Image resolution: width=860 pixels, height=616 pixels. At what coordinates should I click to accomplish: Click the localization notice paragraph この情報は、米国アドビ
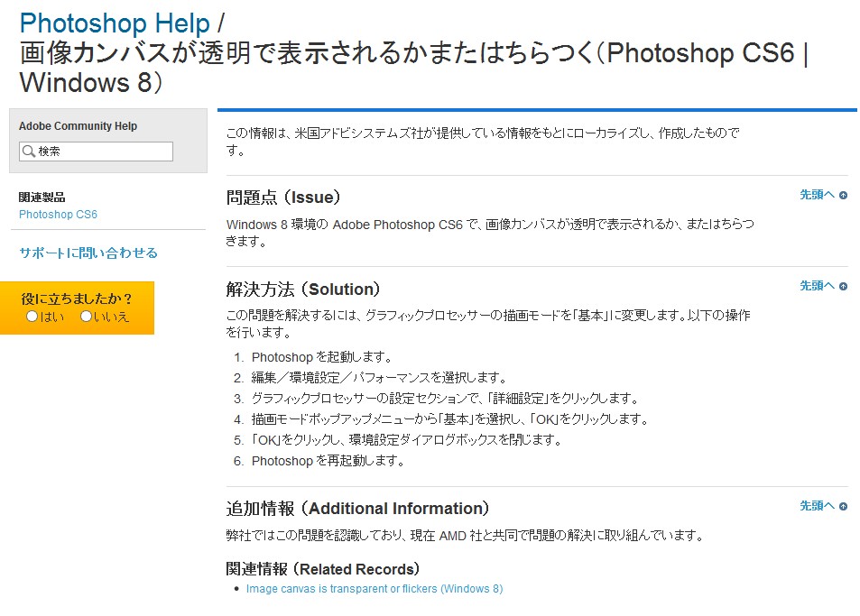(x=483, y=142)
